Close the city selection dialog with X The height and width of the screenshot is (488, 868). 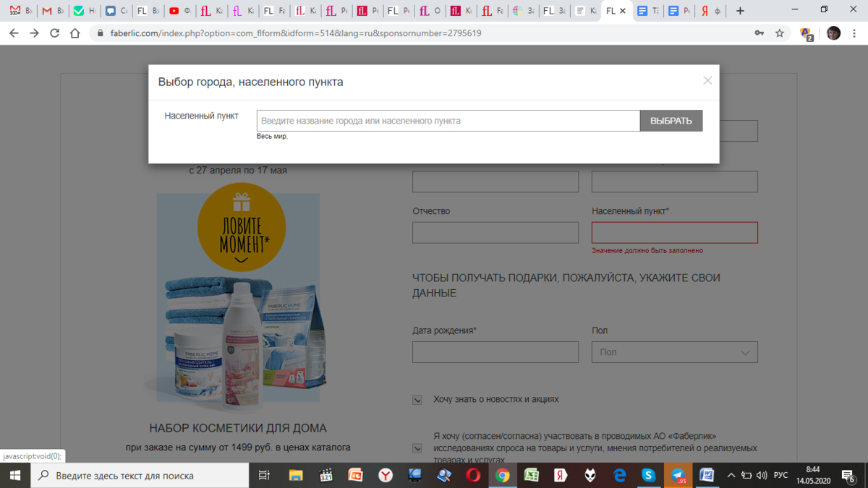(x=707, y=81)
